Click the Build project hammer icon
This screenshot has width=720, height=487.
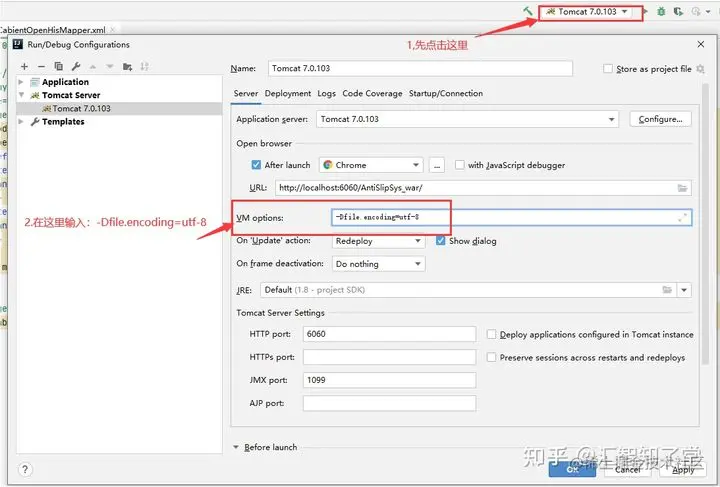point(528,11)
